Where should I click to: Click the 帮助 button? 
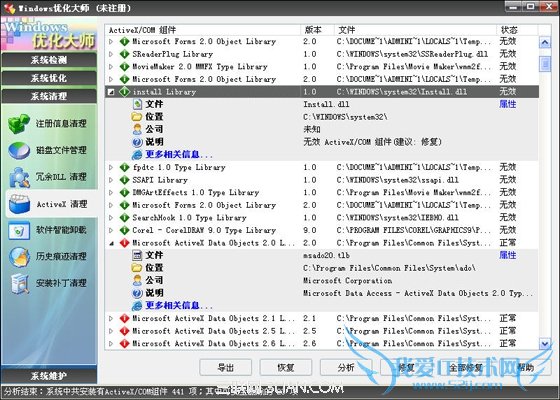[526, 368]
